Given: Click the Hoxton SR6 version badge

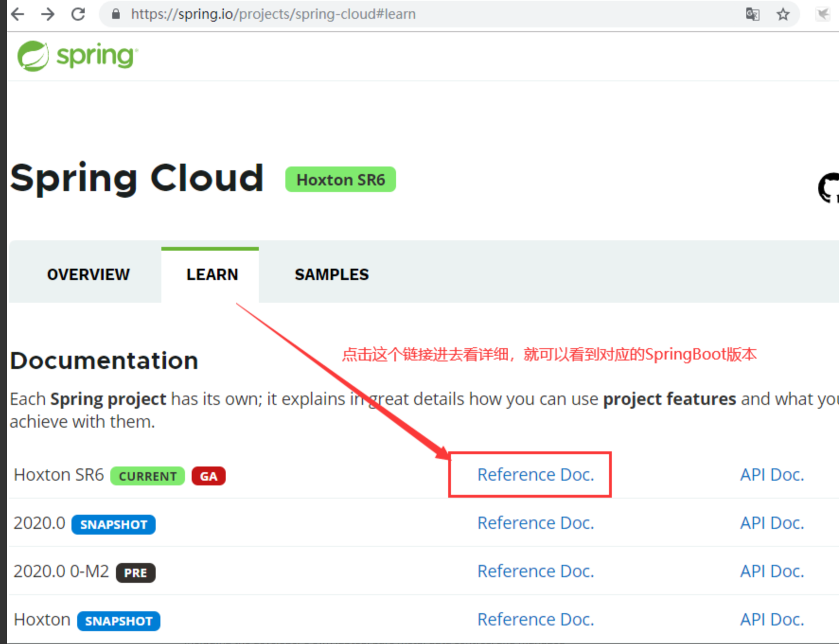Looking at the screenshot, I should pos(341,180).
